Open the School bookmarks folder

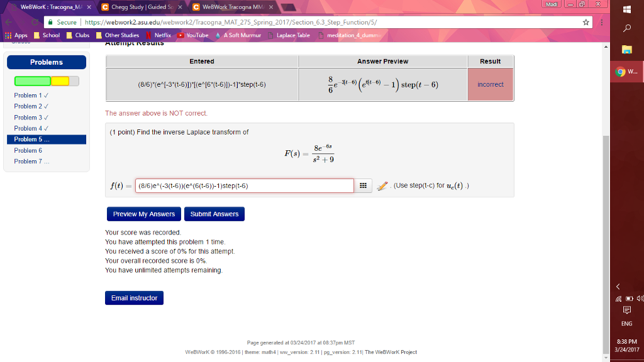coord(47,35)
